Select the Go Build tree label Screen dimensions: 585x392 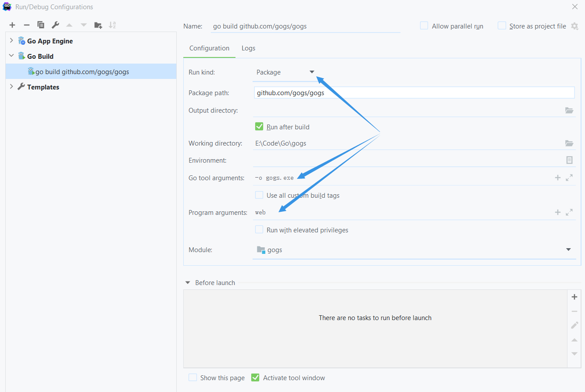click(x=40, y=56)
